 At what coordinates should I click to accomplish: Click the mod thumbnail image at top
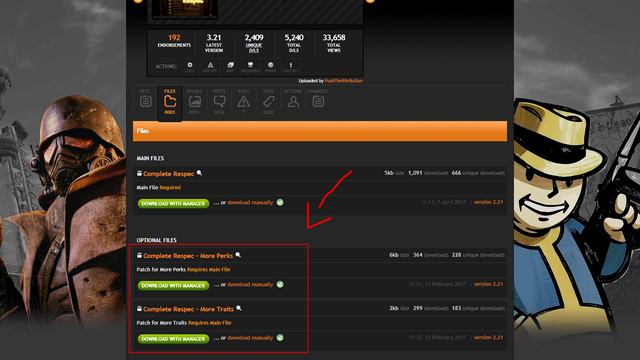(x=184, y=9)
